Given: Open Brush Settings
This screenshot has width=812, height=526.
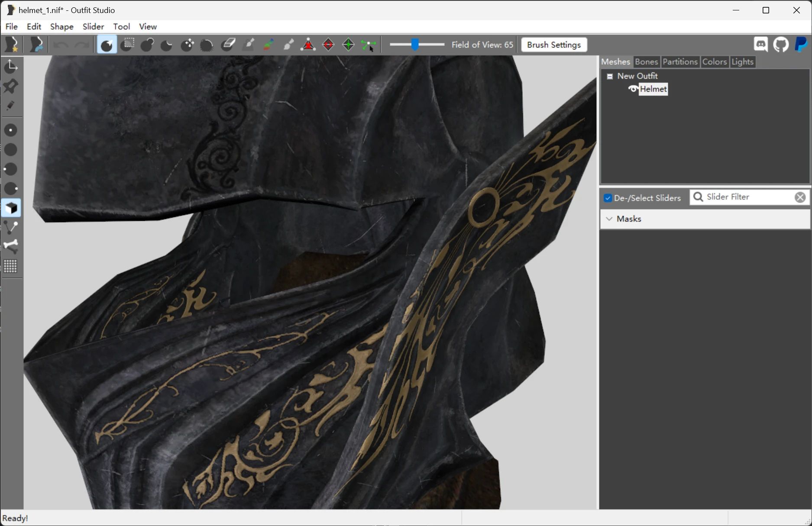Looking at the screenshot, I should 553,45.
